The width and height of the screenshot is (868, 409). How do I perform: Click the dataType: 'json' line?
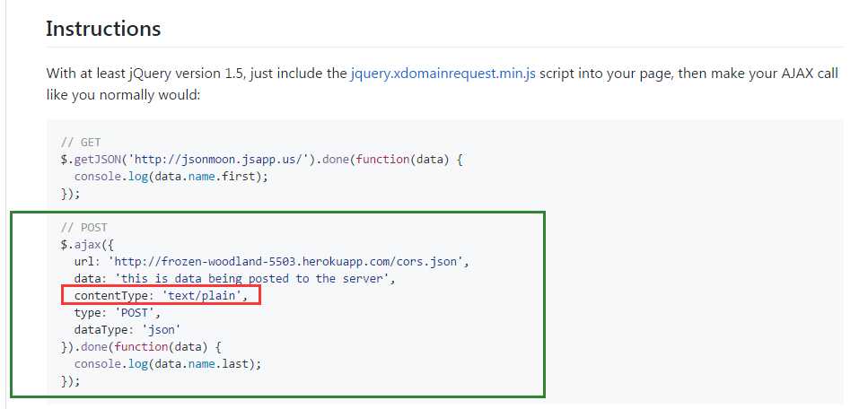tap(127, 330)
